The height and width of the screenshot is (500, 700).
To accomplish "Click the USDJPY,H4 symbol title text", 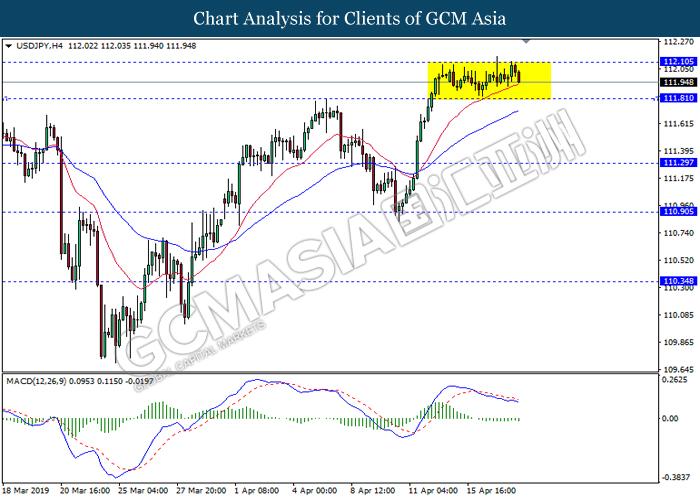I will (x=39, y=46).
